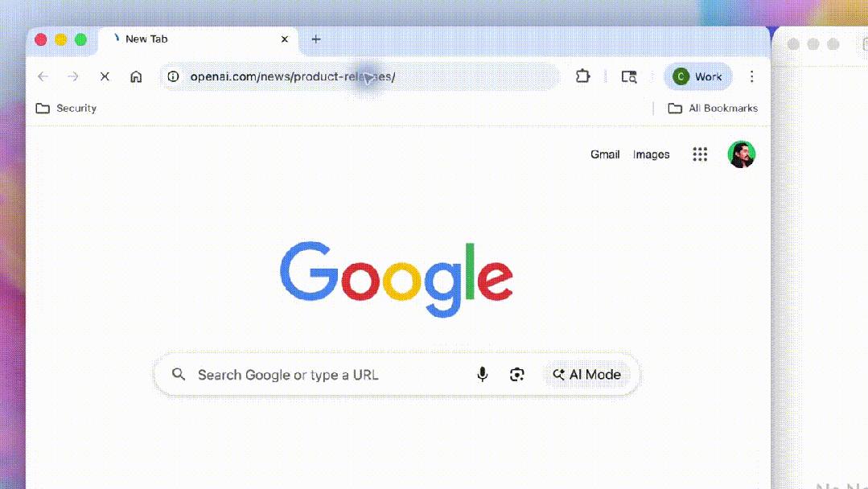
Task: Click the stop loading X button
Action: 105,76
